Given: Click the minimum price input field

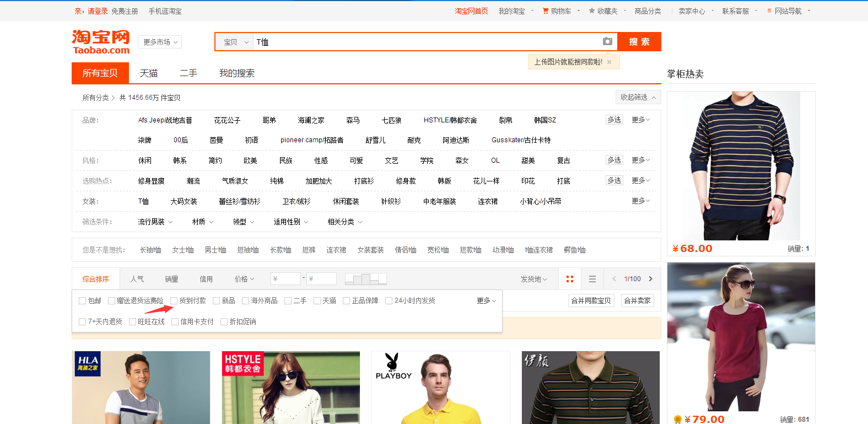Looking at the screenshot, I should pos(285,279).
